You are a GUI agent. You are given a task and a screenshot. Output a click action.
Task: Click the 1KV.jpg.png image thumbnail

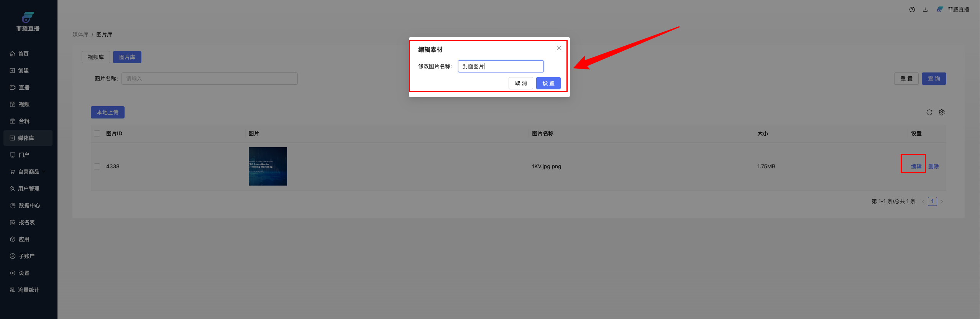[268, 166]
